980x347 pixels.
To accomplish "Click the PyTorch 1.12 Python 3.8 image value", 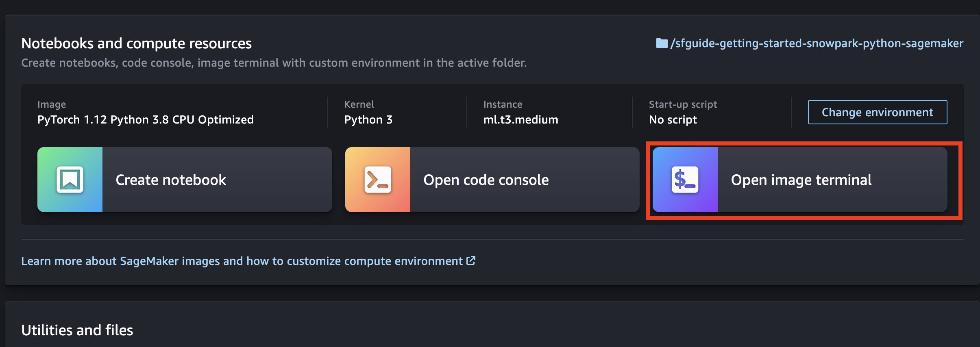I will click(x=145, y=119).
